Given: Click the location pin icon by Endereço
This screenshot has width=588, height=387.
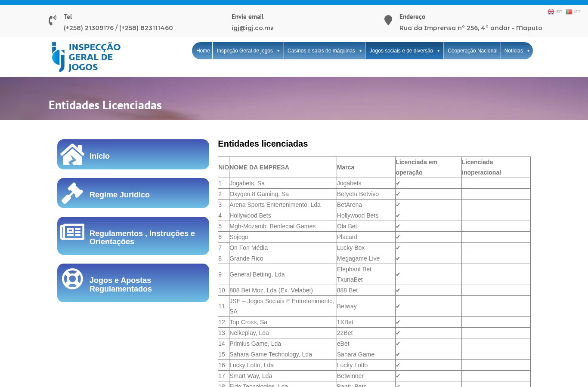Looking at the screenshot, I should tap(388, 20).
